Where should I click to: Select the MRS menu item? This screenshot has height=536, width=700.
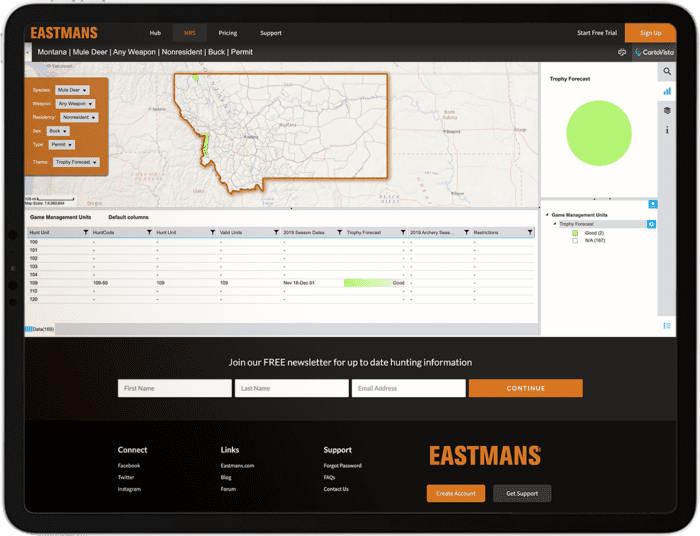click(190, 33)
